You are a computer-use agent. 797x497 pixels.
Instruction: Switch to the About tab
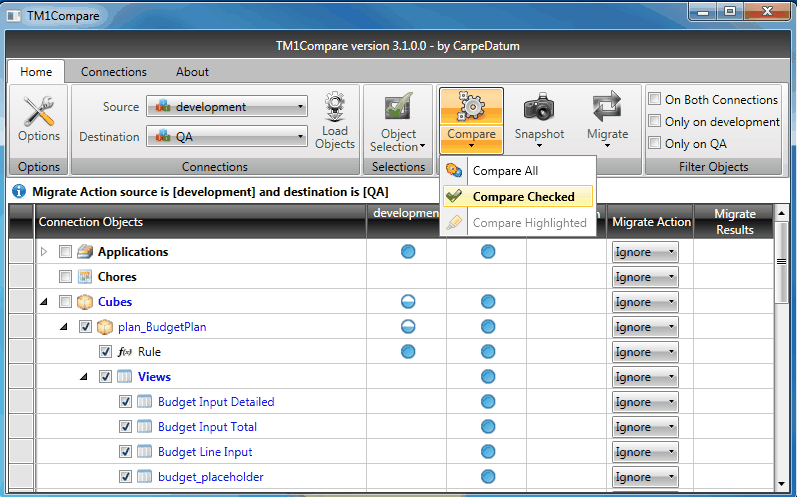coord(192,72)
